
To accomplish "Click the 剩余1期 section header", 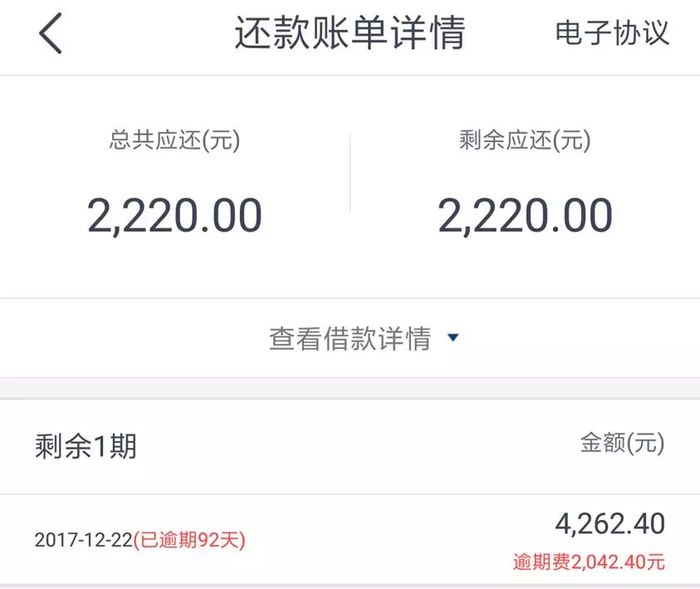I will tap(86, 447).
